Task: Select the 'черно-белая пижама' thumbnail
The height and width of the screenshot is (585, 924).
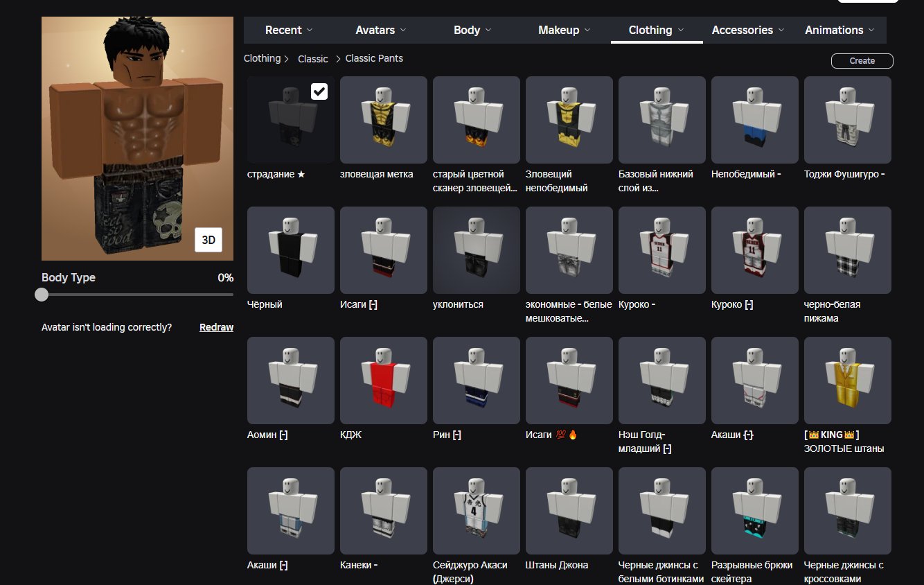Action: (x=848, y=250)
